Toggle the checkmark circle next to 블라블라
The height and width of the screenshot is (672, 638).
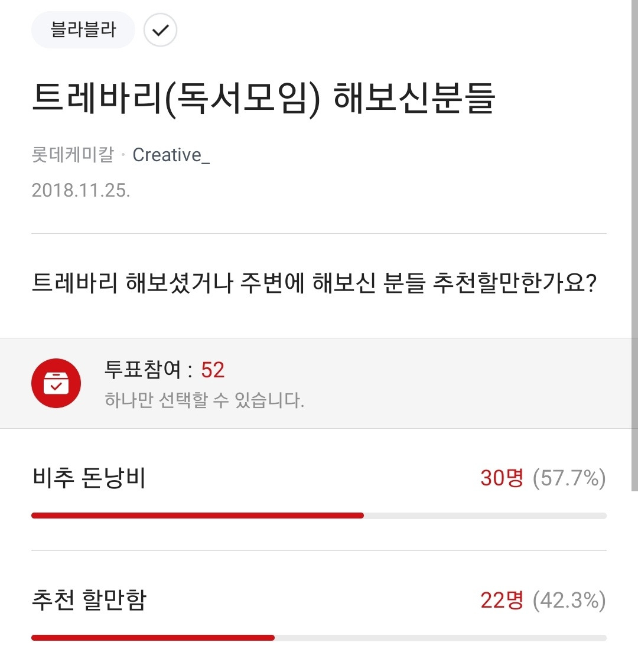[x=160, y=30]
